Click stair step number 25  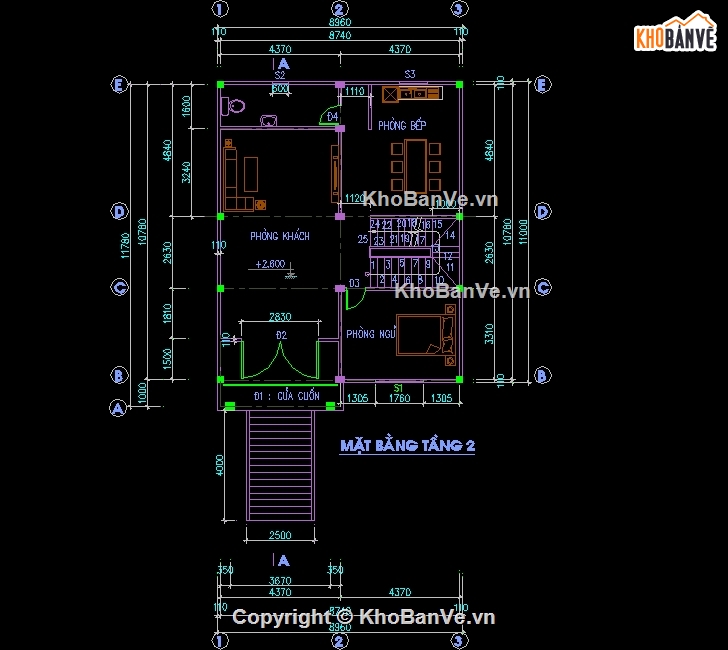(363, 239)
